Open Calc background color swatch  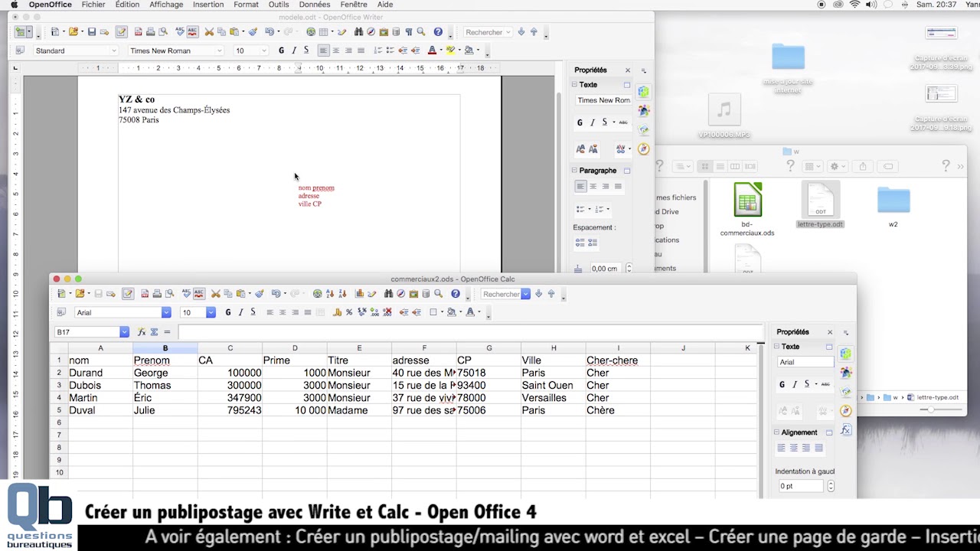pyautogui.click(x=452, y=312)
